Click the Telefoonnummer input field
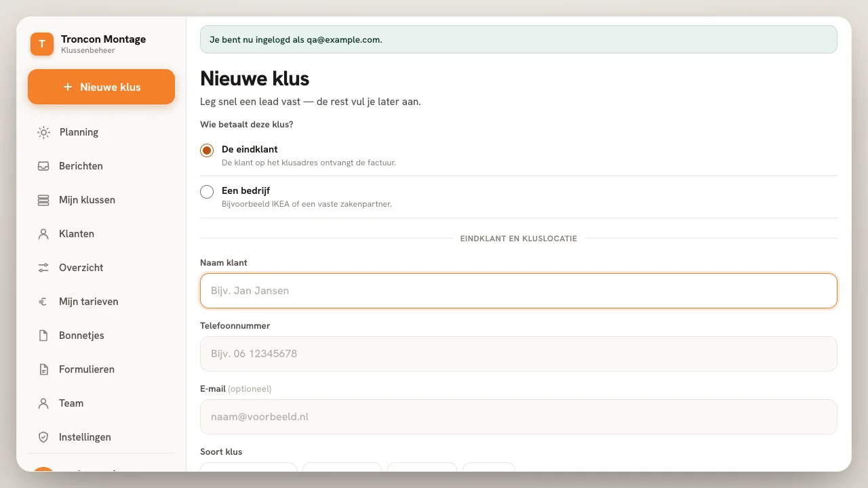 click(519, 354)
